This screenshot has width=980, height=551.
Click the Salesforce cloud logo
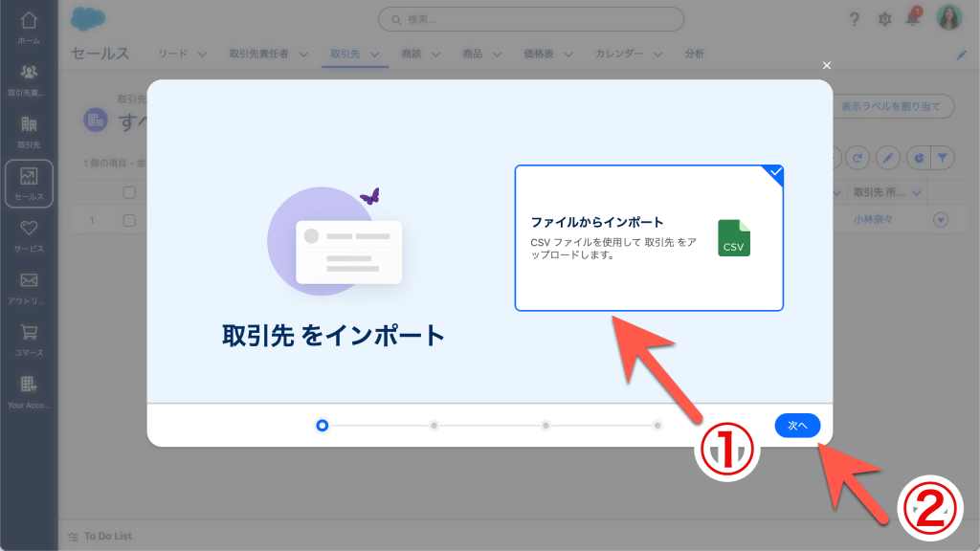[87, 19]
